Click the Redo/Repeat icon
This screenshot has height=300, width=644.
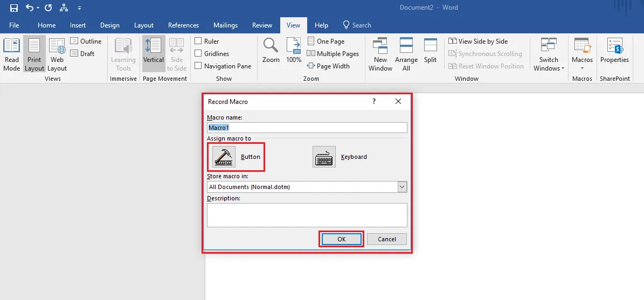click(x=48, y=8)
